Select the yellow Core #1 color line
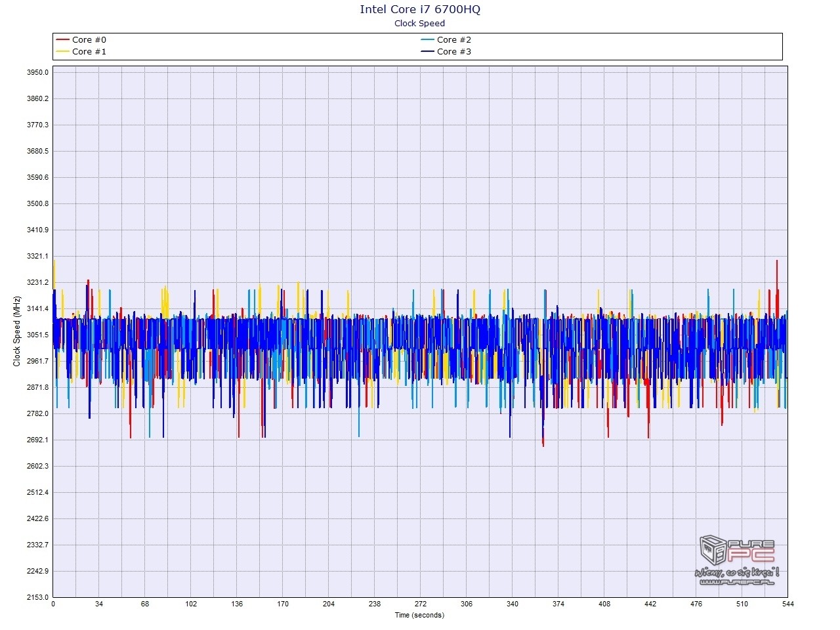Screen dimensions: 840x630 pyautogui.click(x=63, y=52)
